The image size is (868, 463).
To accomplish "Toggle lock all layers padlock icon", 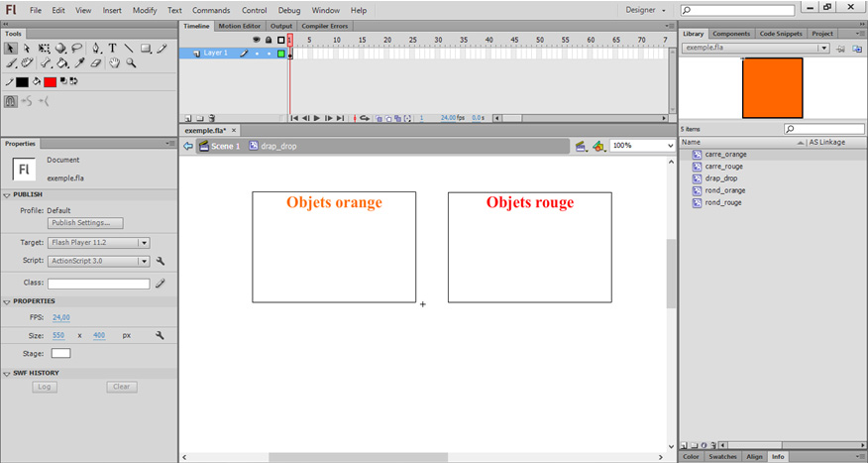I will point(269,41).
